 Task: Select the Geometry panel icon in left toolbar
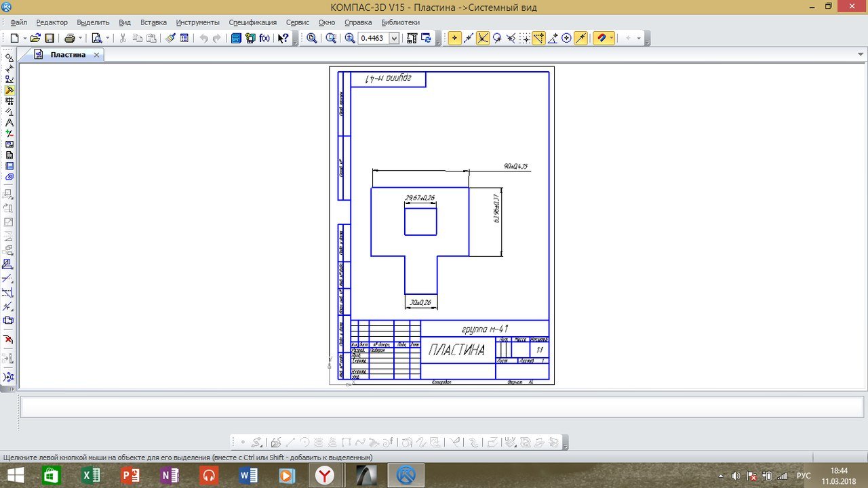pyautogui.click(x=9, y=58)
